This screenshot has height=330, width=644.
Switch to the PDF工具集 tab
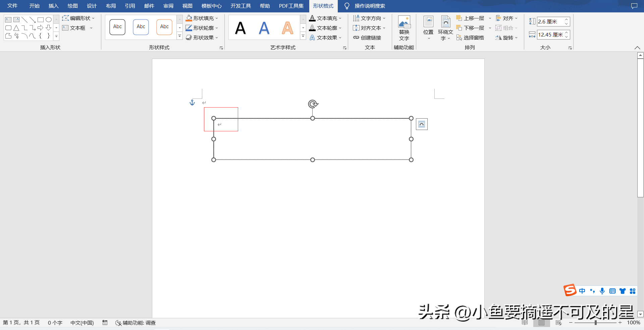coord(291,6)
